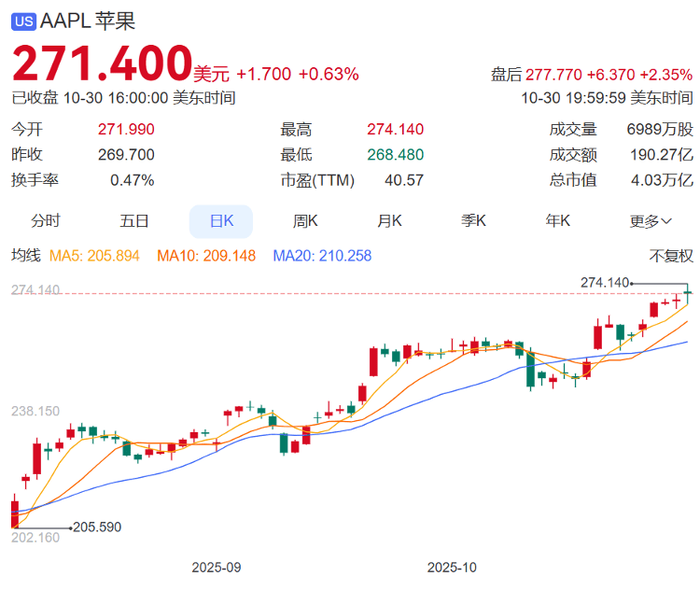Switch to the 周K weekly chart
Viewport: 700px width, 590px height.
coord(305,221)
